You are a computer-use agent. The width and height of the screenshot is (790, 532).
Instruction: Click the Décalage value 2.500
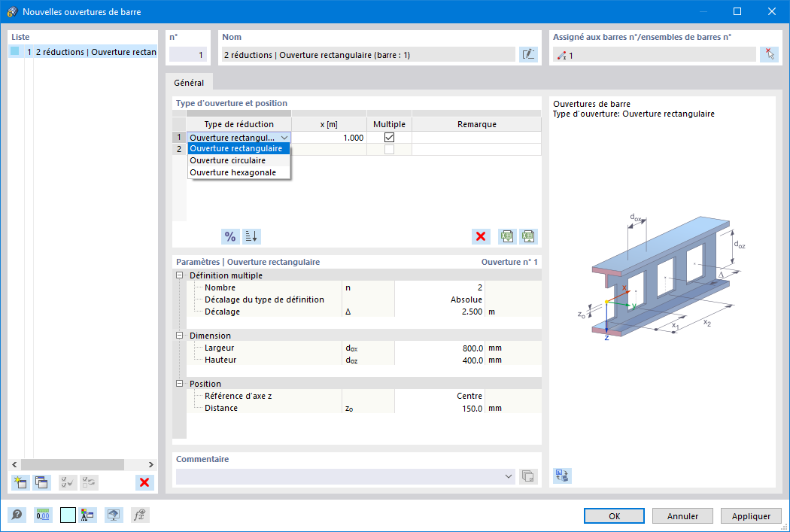pyautogui.click(x=439, y=312)
